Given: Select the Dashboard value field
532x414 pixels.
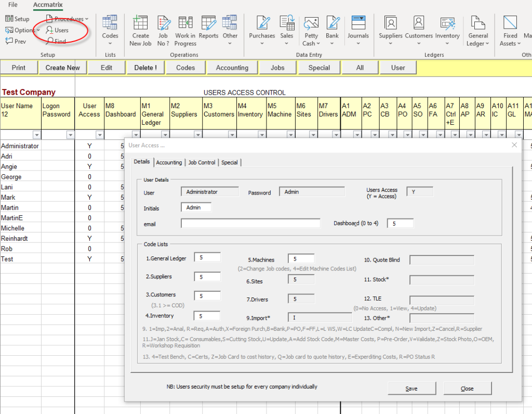Looking at the screenshot, I should 400,223.
